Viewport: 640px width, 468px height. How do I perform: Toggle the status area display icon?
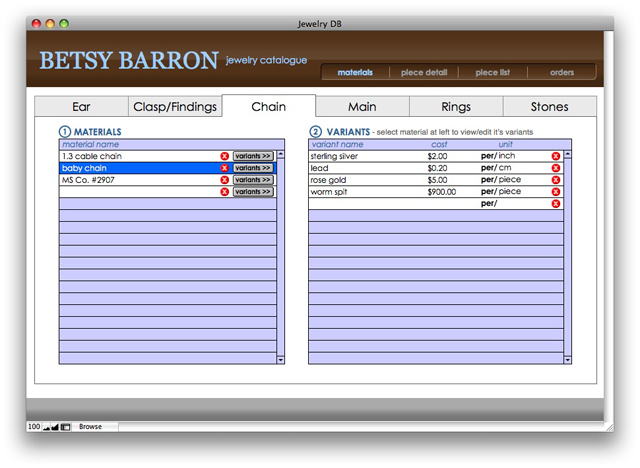(x=66, y=427)
